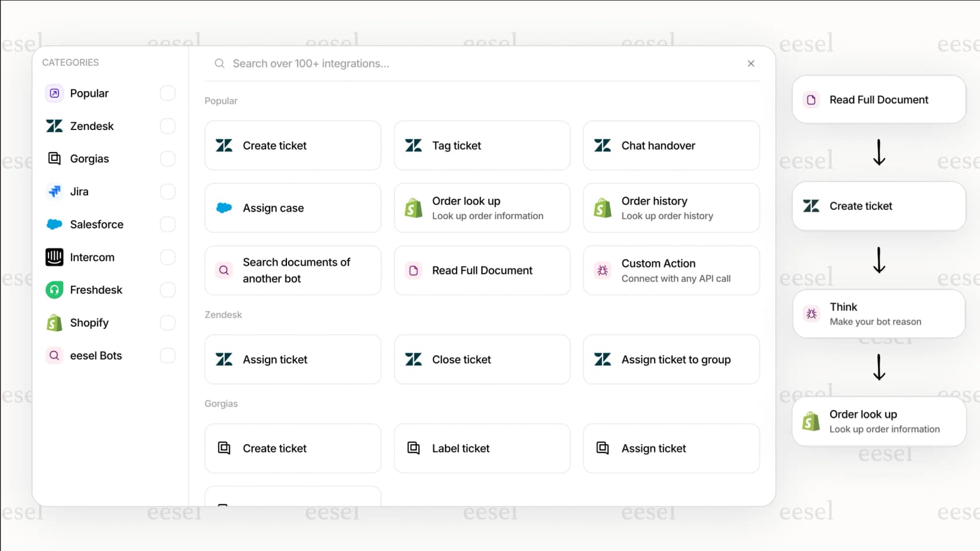
Task: Close the integrations dialog with X
Action: 751,64
